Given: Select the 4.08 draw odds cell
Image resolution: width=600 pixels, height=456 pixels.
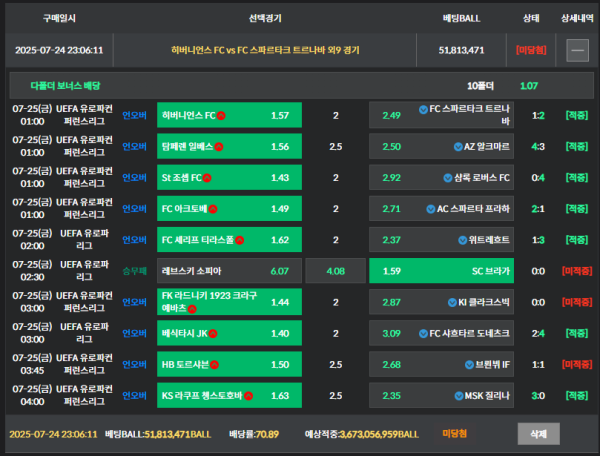Looking at the screenshot, I should [336, 271].
